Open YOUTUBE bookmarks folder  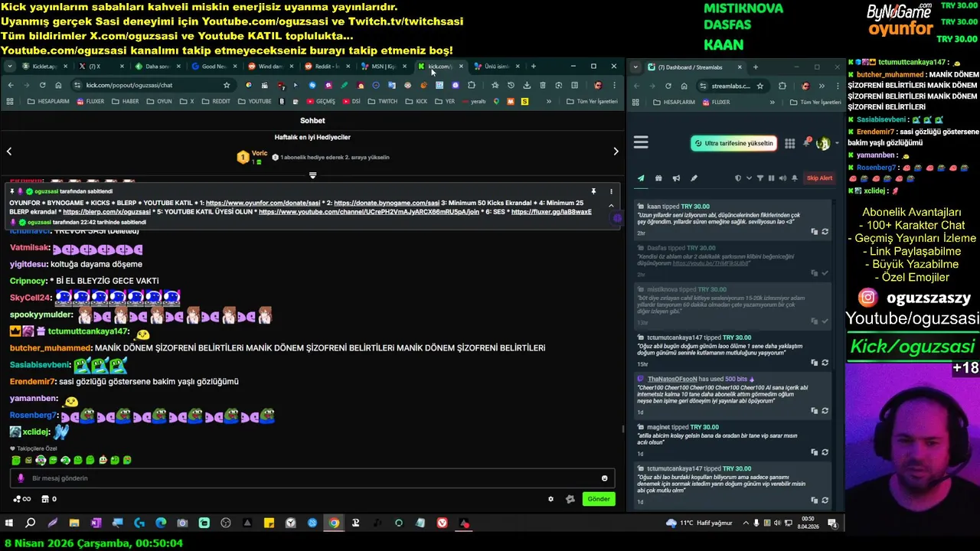pyautogui.click(x=254, y=101)
